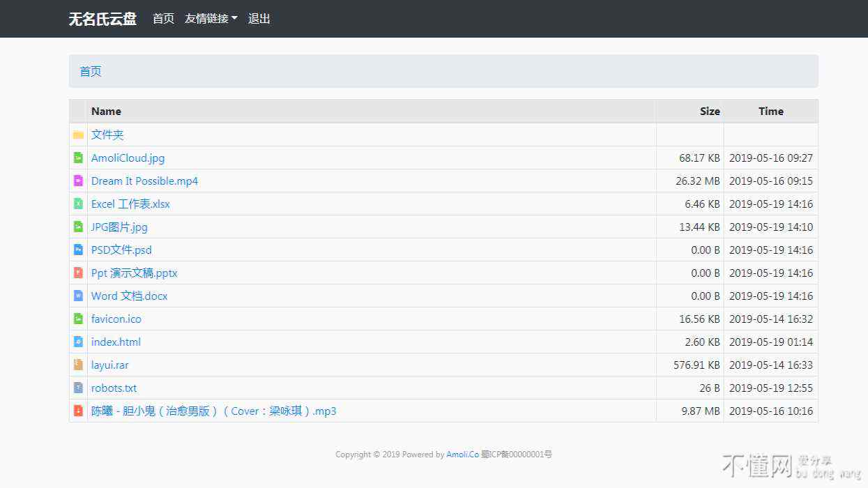868x488 pixels.
Task: Click 首页 in the breadcrumb bar
Action: 91,71
